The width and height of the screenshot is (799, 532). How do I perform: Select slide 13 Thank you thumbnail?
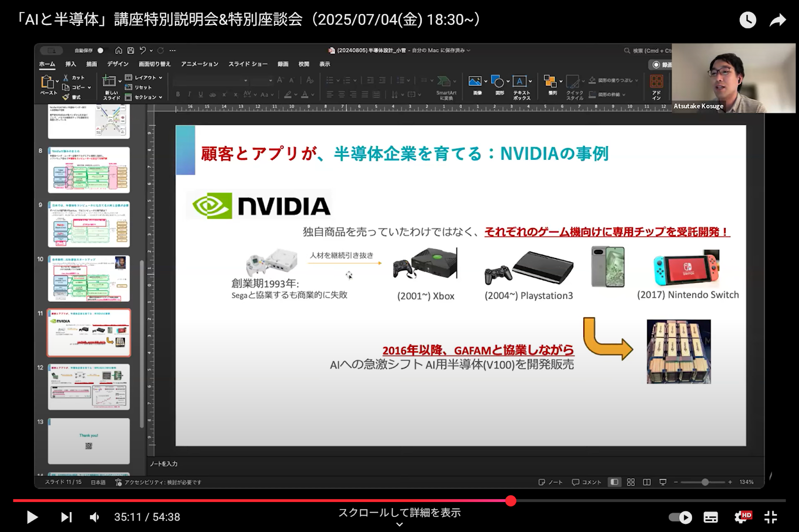coord(89,441)
